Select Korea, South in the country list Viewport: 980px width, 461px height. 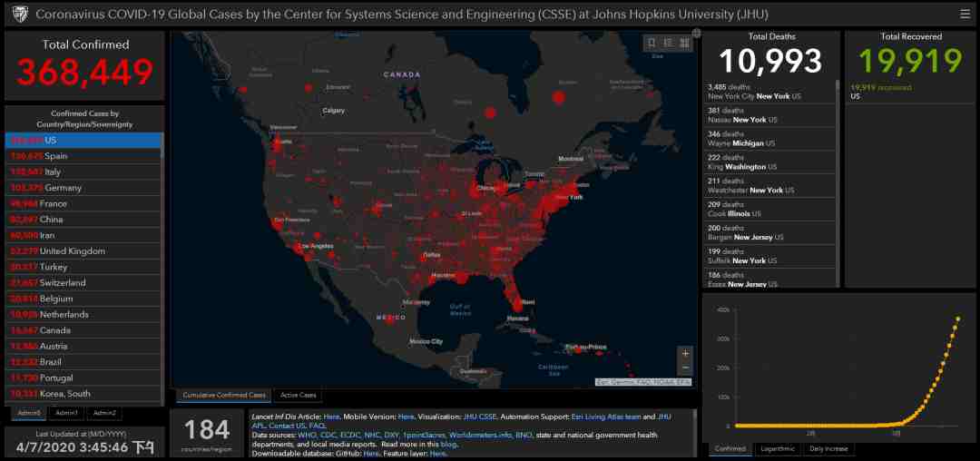pos(83,394)
